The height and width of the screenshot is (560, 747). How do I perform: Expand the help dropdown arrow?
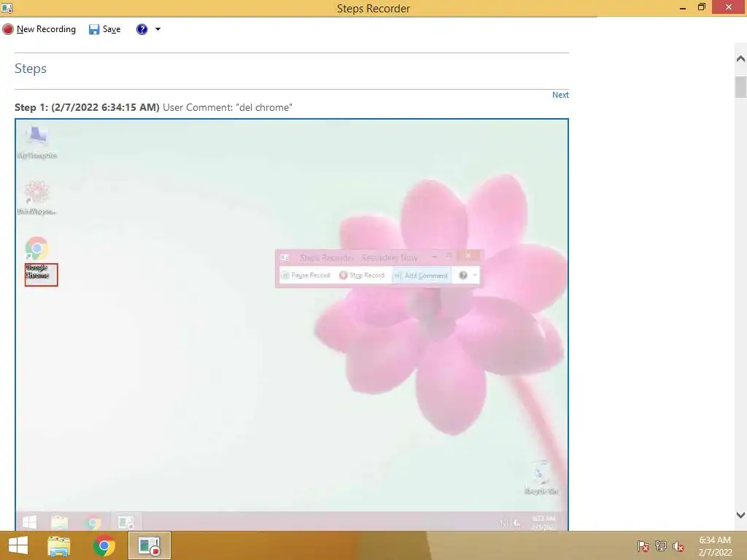(158, 29)
